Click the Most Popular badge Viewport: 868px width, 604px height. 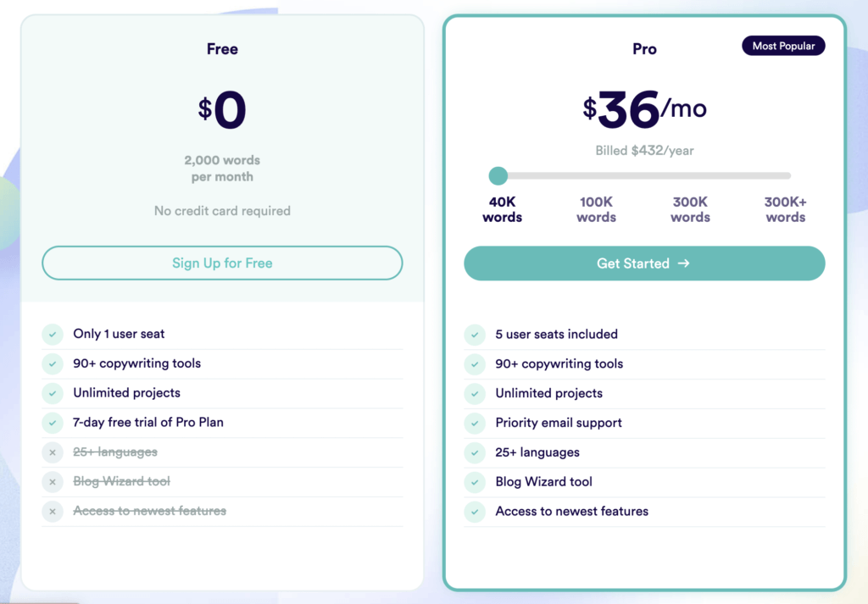pos(783,46)
